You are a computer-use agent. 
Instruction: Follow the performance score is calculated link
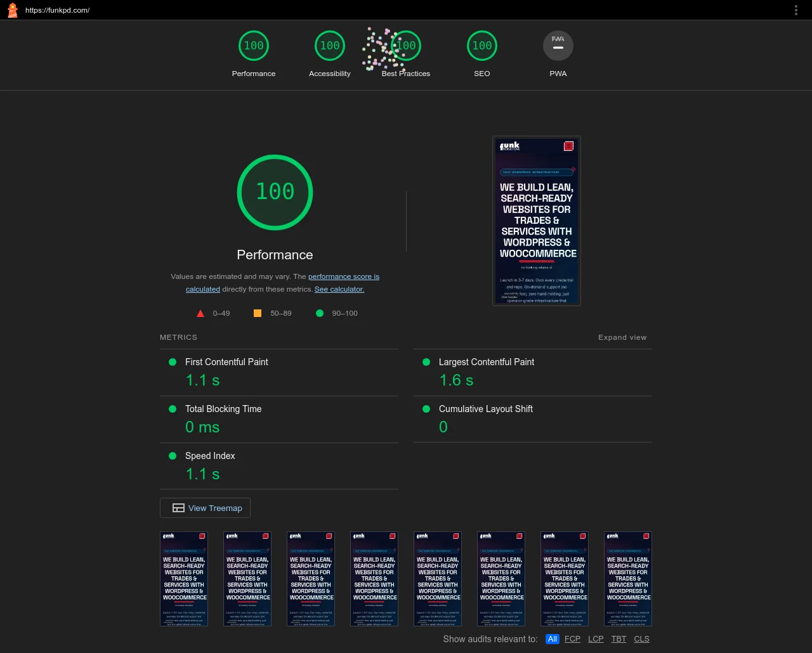tap(343, 276)
